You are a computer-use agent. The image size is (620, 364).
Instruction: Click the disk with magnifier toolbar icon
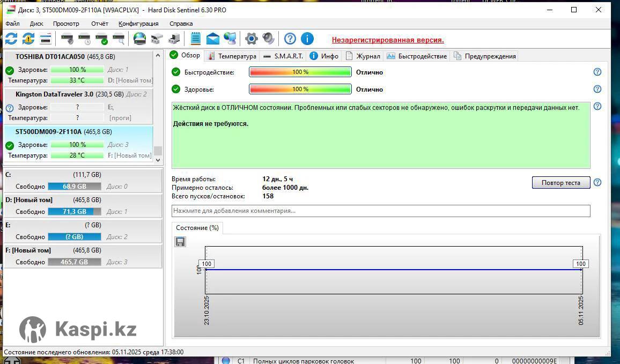pyautogui.click(x=119, y=39)
